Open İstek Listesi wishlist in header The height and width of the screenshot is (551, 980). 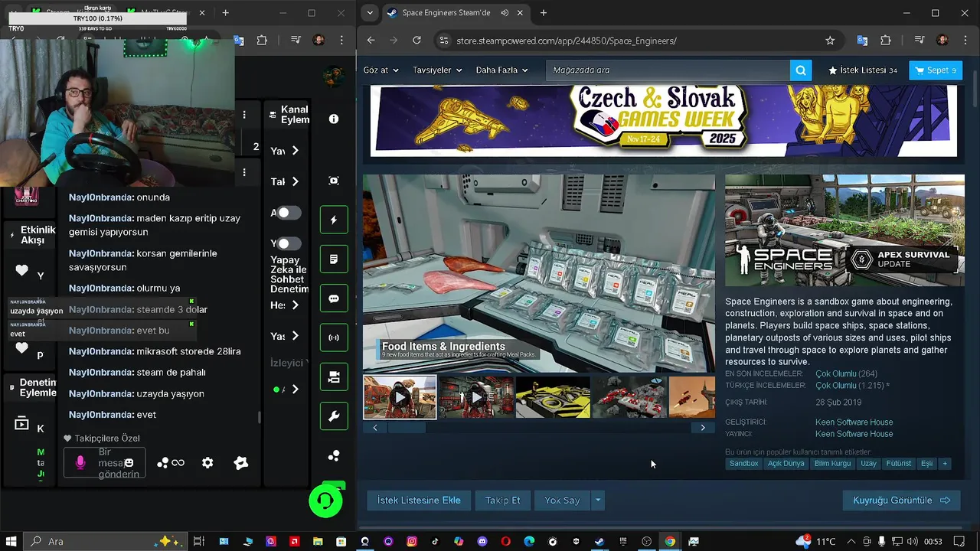863,70
